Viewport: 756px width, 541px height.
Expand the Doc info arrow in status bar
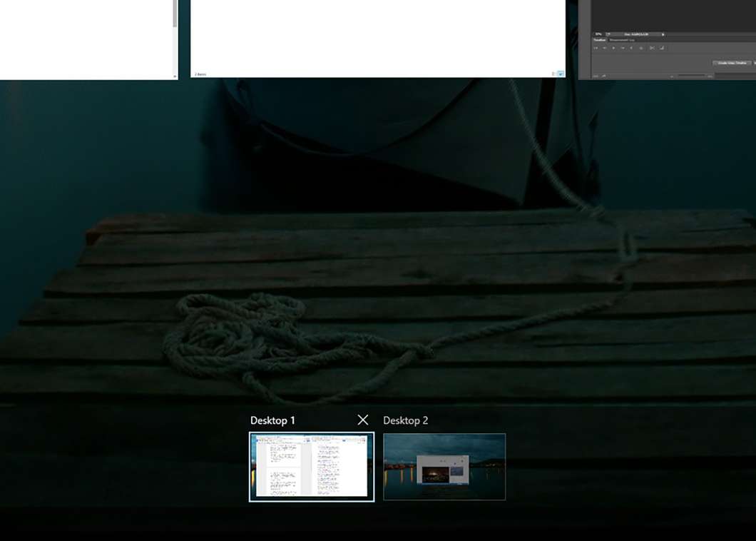point(663,34)
